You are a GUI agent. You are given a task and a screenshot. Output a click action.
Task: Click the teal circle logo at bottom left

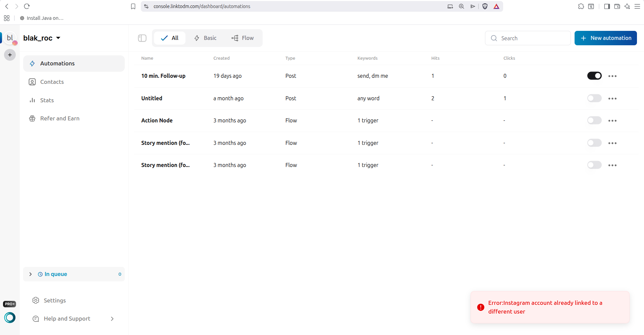[x=10, y=317]
